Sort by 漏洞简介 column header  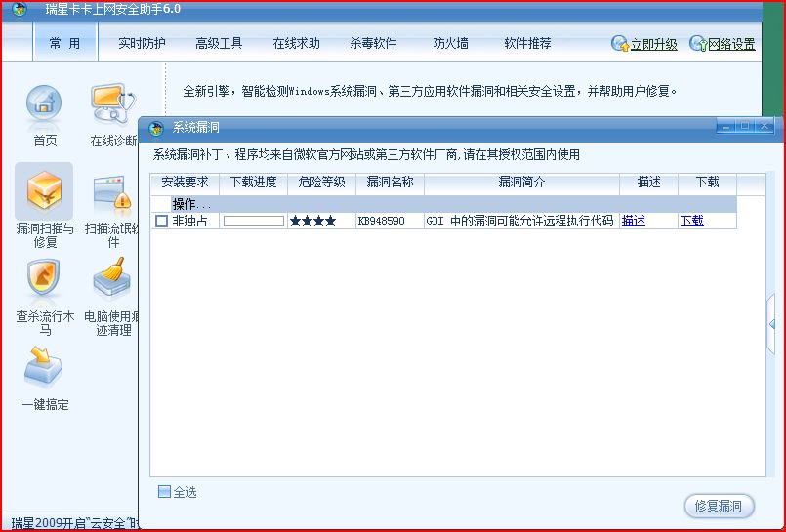click(x=521, y=183)
